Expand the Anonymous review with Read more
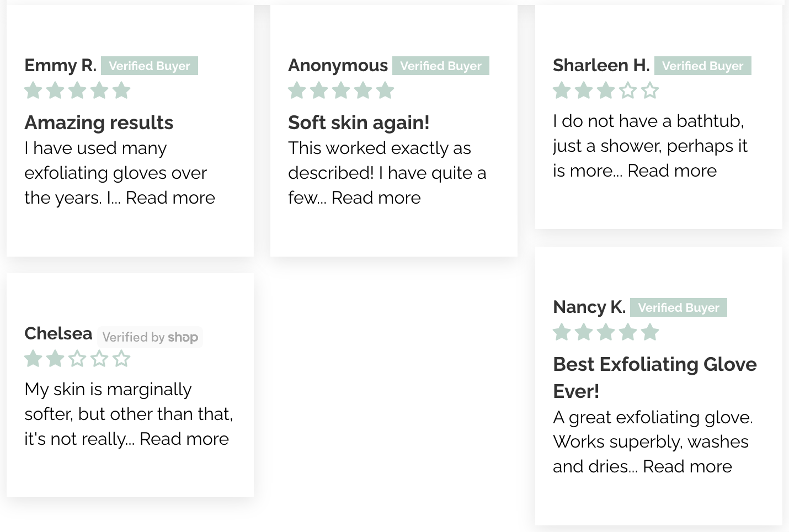The width and height of the screenshot is (789, 532). click(376, 198)
